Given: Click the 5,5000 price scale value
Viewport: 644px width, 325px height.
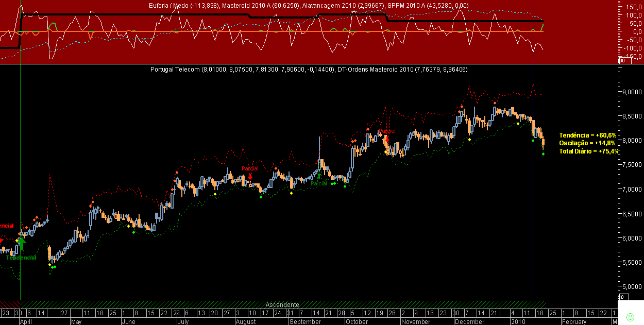Looking at the screenshot, I should click(x=632, y=263).
